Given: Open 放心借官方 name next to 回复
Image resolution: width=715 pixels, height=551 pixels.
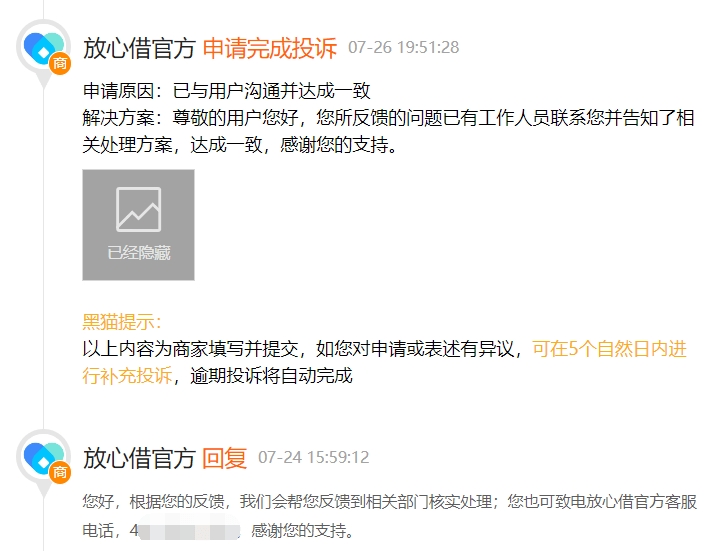Looking at the screenshot, I should 140,458.
